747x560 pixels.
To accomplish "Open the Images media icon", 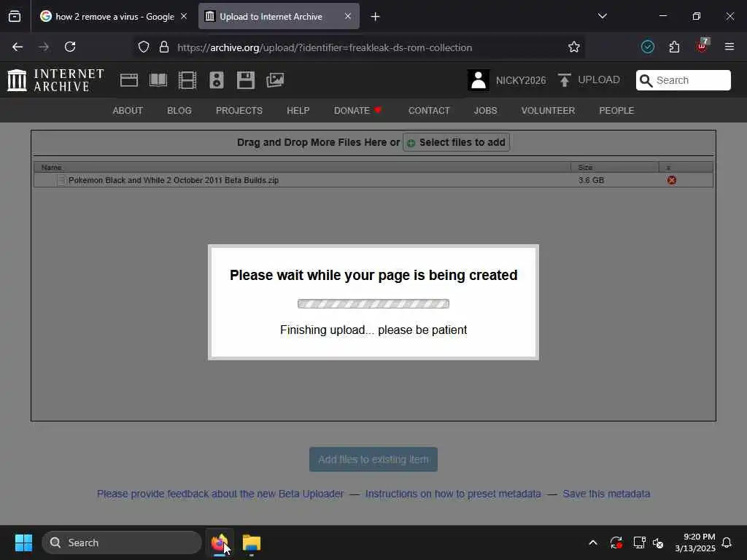I will [275, 80].
